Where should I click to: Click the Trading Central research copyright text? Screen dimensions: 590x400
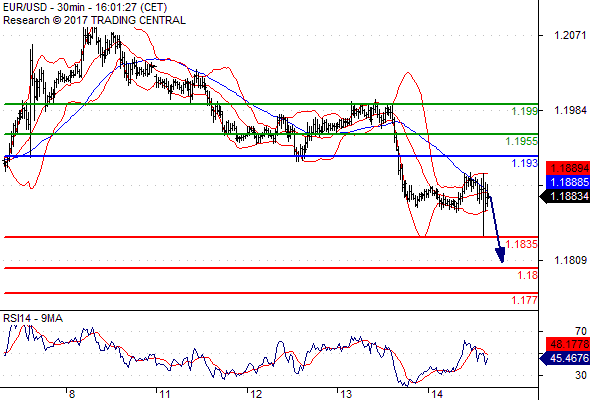click(94, 20)
